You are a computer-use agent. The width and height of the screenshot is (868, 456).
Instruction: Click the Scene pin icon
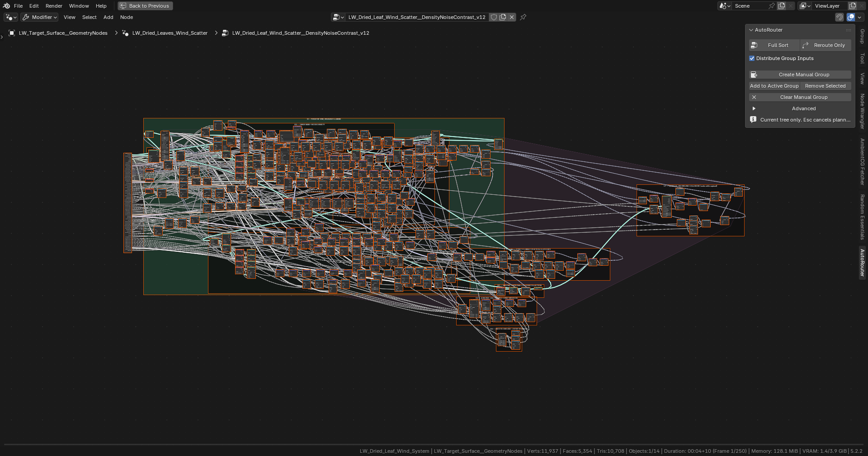pyautogui.click(x=772, y=6)
